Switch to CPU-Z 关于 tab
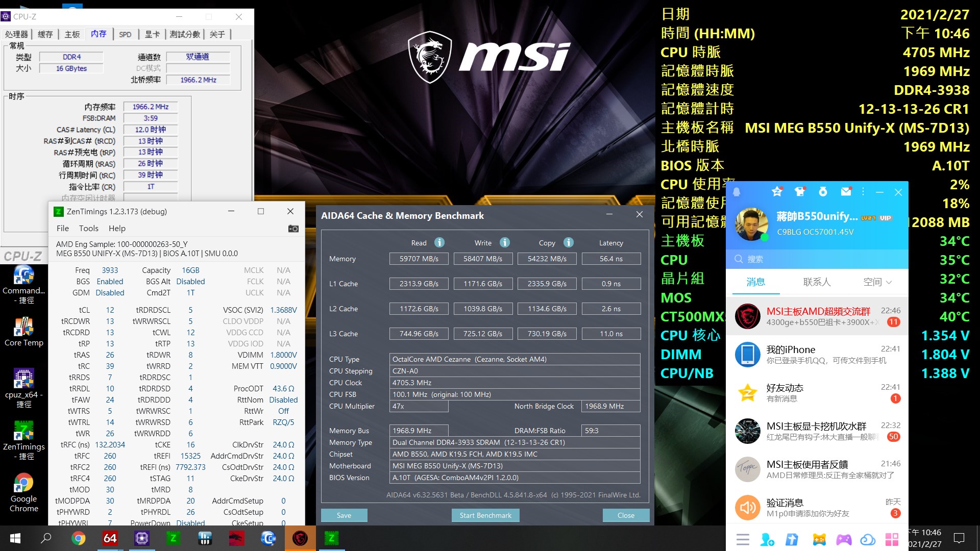 point(217,34)
